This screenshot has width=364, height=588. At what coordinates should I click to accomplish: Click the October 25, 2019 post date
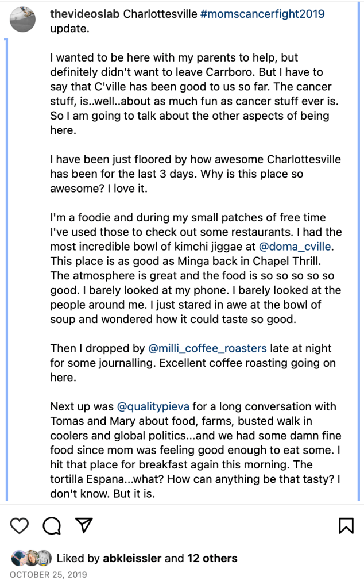click(x=48, y=574)
